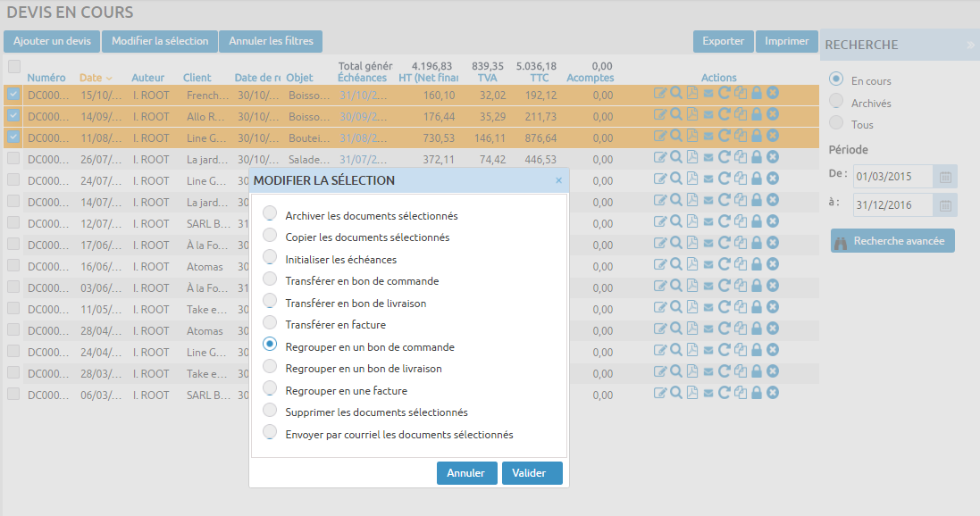Image resolution: width=980 pixels, height=516 pixels.
Task: Collapse the RECHERCHE side panel
Action: click(971, 45)
